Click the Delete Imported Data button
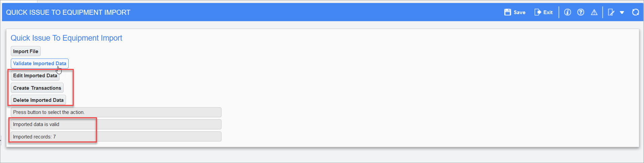This screenshot has height=163, width=644. point(38,100)
